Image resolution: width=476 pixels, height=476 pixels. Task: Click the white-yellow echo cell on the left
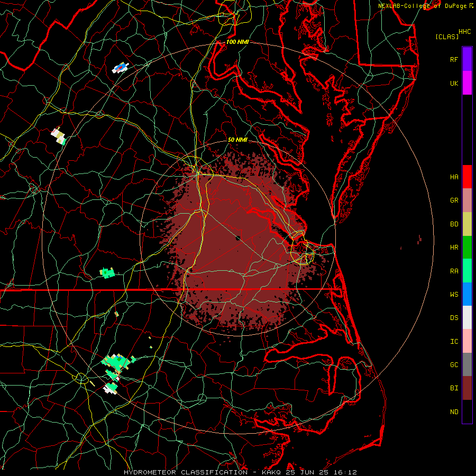tap(59, 136)
